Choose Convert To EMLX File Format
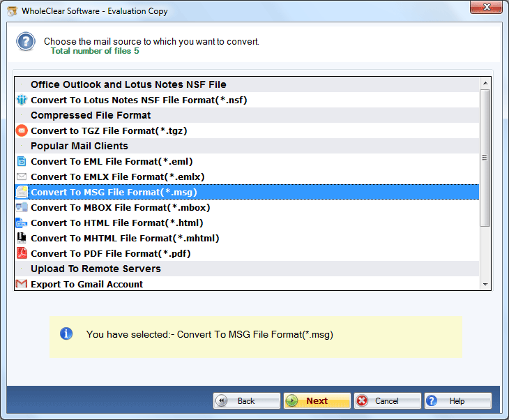 (247, 177)
